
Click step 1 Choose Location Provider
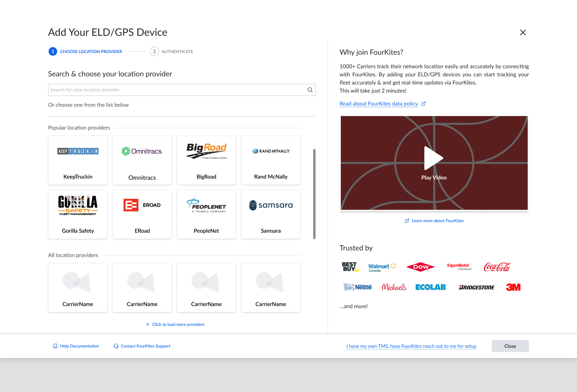[85, 51]
